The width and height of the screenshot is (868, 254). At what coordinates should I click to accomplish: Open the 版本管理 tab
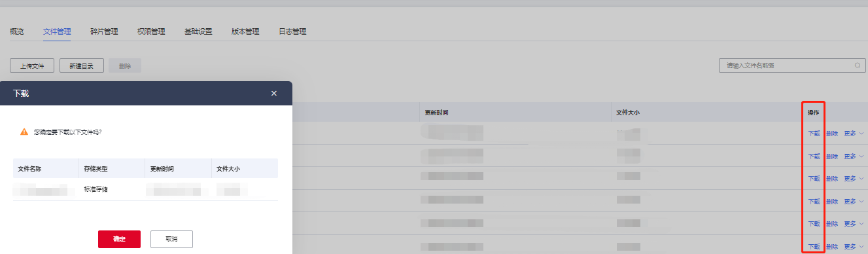click(x=245, y=31)
